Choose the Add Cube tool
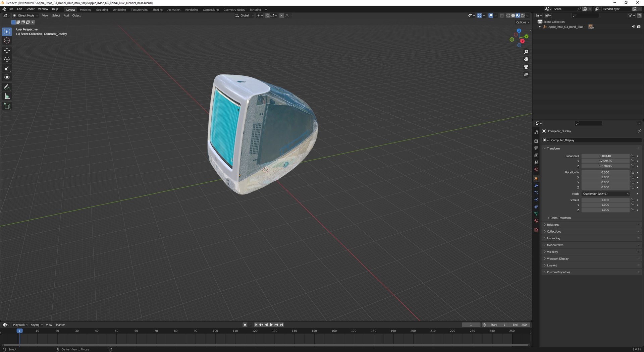 7,106
